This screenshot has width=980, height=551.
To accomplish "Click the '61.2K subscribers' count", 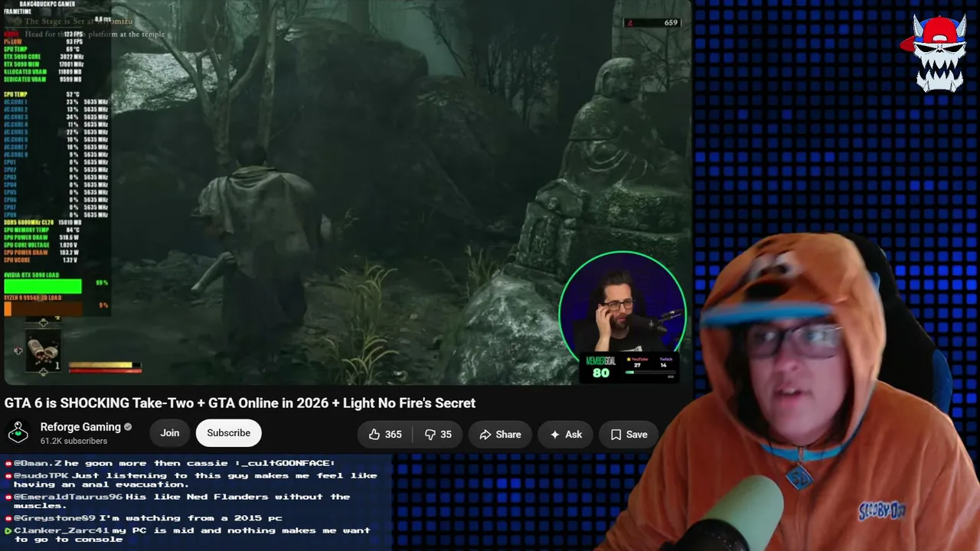I will coord(73,442).
